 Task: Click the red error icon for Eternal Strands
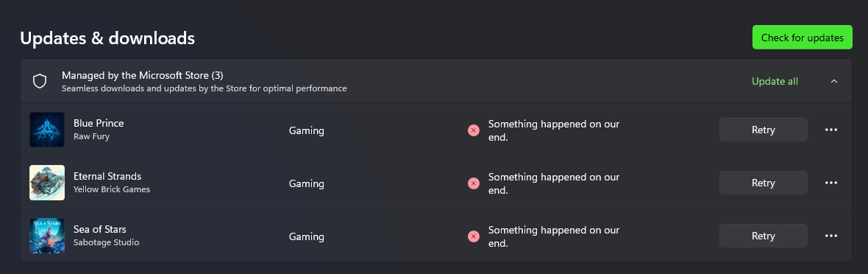(473, 183)
